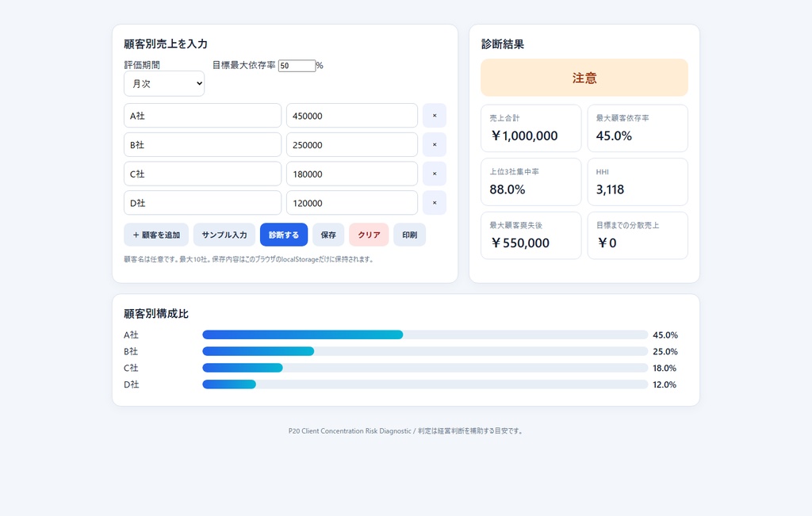Load sample data with サンプル入力

224,235
